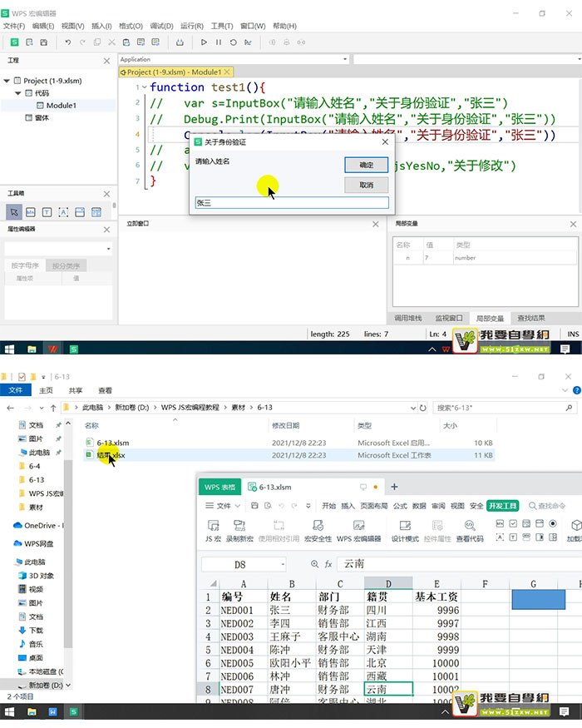This screenshot has height=728, width=582.
Task: Select Module1 in the project tree
Action: [x=61, y=106]
